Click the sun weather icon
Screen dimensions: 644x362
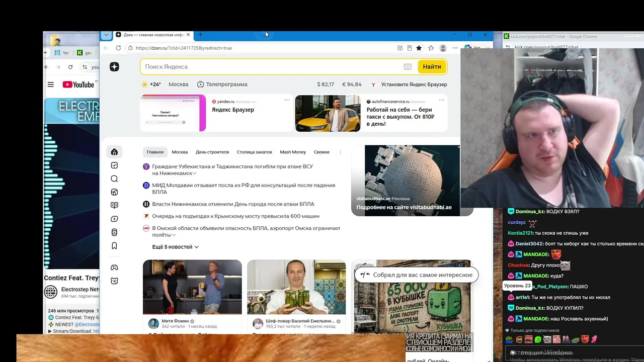click(144, 84)
